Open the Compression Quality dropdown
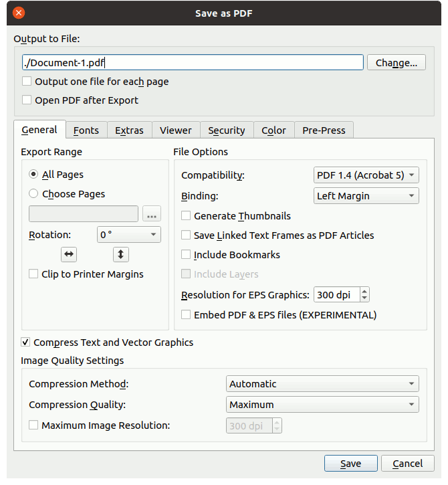448x485 pixels. click(322, 405)
